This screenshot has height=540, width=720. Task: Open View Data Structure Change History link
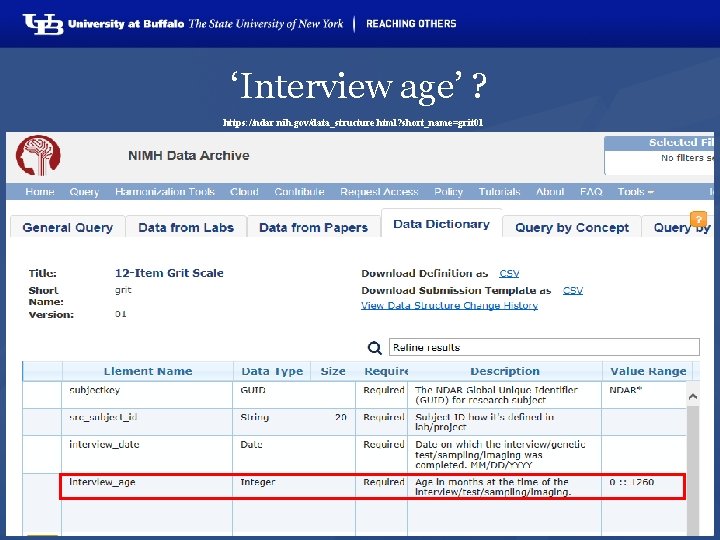pos(450,305)
